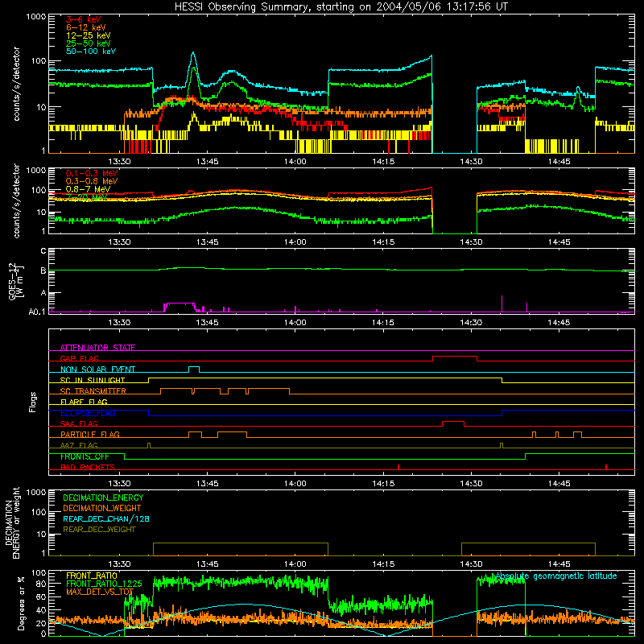Click the 100 tick label on decimation panel
This screenshot has height=644, width=644.
click(39, 512)
